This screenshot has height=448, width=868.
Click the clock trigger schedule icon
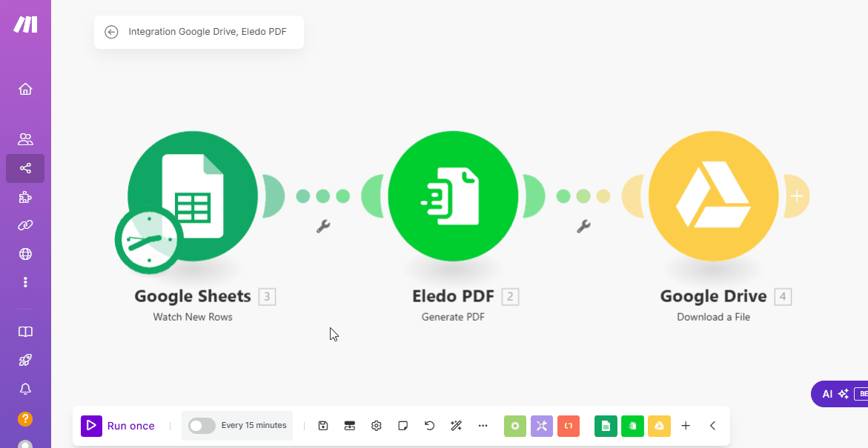[x=149, y=240]
